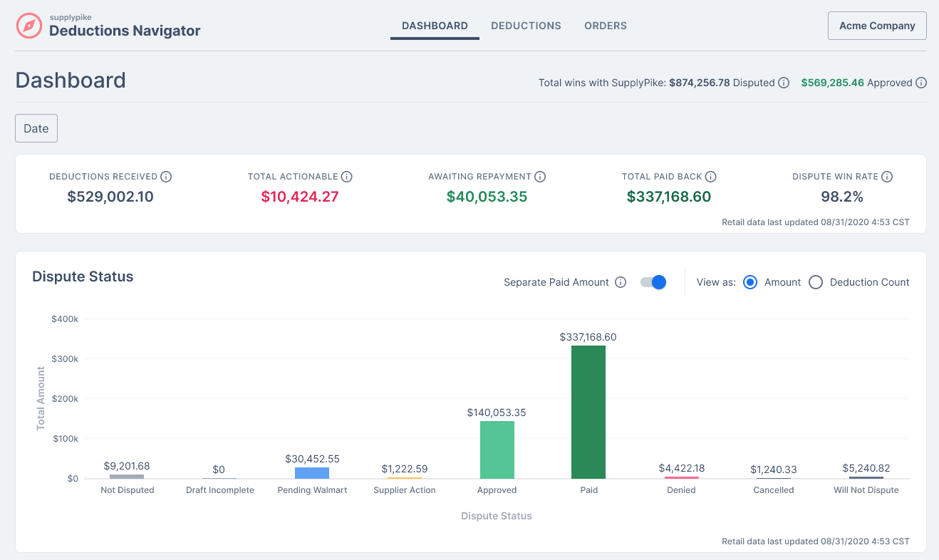Click info icon beside Total Paid Back
Image resolution: width=939 pixels, height=560 pixels.
click(711, 177)
